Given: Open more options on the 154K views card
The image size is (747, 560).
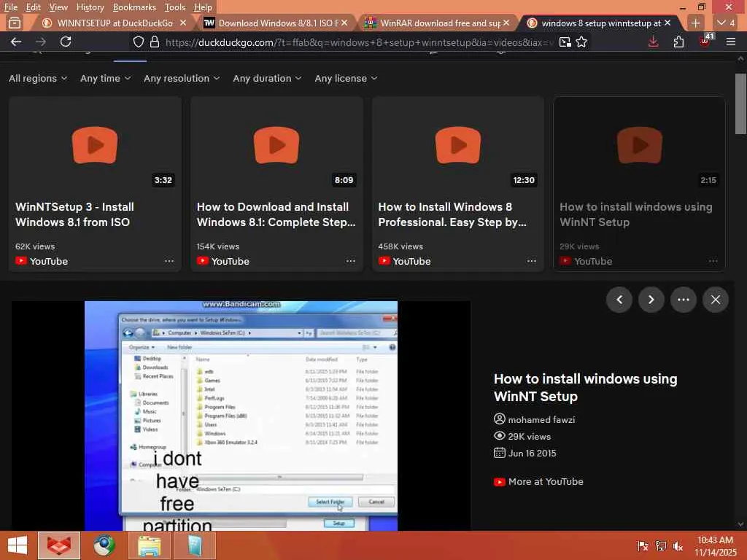Looking at the screenshot, I should (x=351, y=261).
